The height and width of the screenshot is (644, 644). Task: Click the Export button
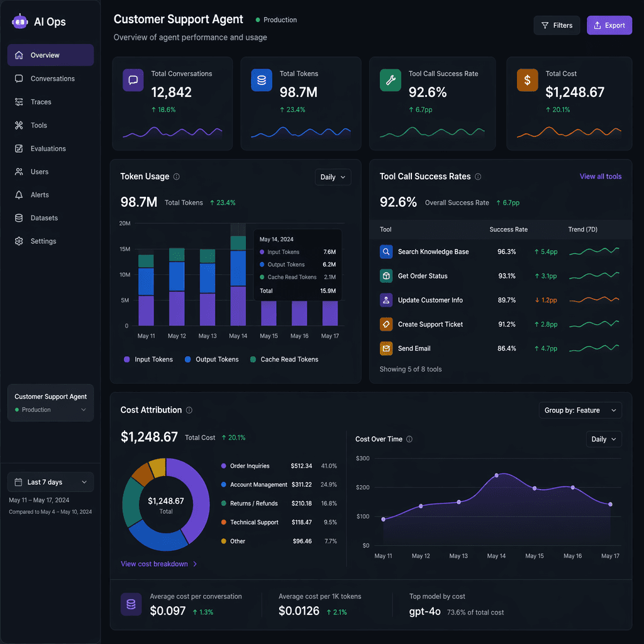click(x=609, y=25)
